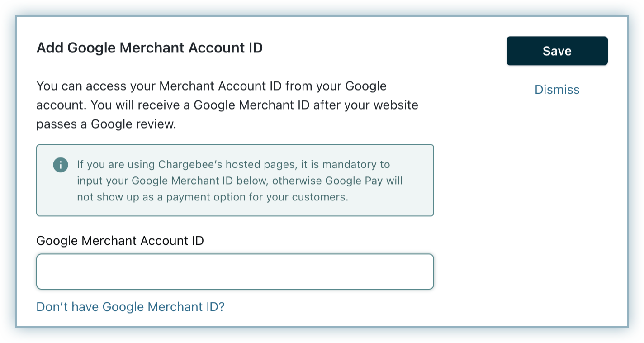Click the left edge of the merchant ID textbox

point(43,272)
